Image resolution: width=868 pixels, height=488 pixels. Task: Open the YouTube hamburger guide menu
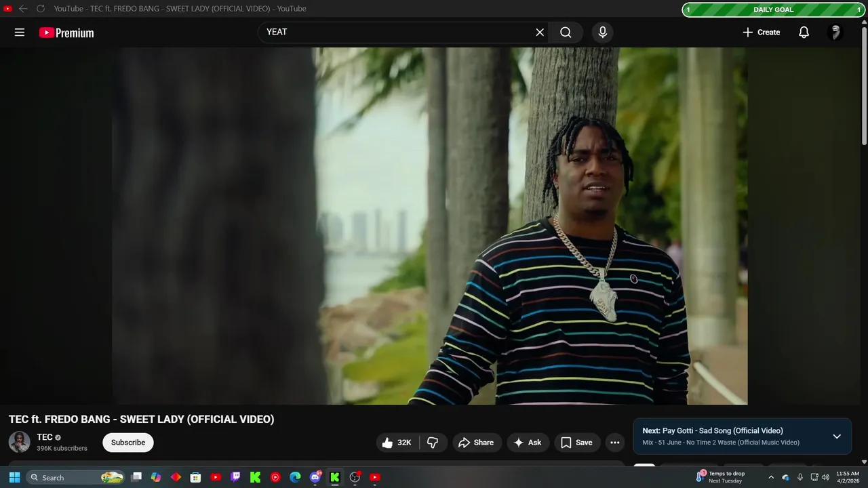(20, 33)
